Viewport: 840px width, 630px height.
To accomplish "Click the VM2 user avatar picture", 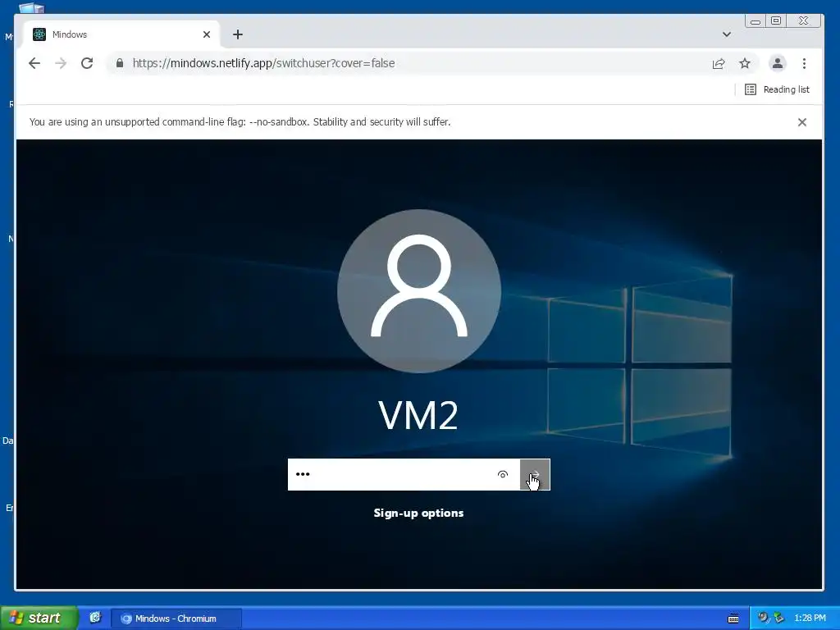I will pos(419,291).
